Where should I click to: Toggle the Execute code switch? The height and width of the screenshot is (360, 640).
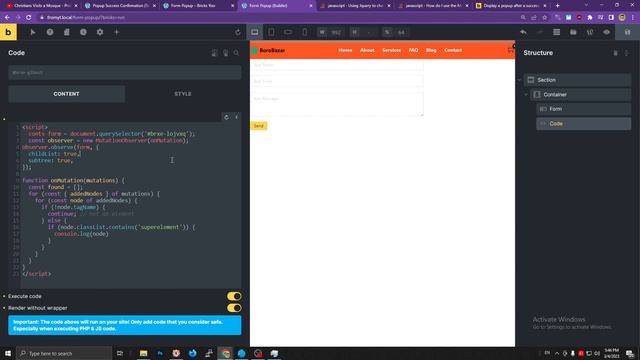[x=234, y=296]
